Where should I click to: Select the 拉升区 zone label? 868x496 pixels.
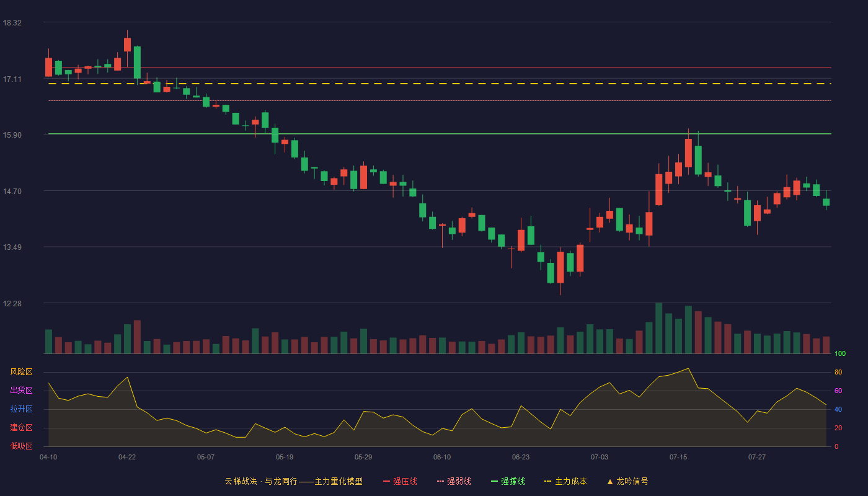(21, 409)
